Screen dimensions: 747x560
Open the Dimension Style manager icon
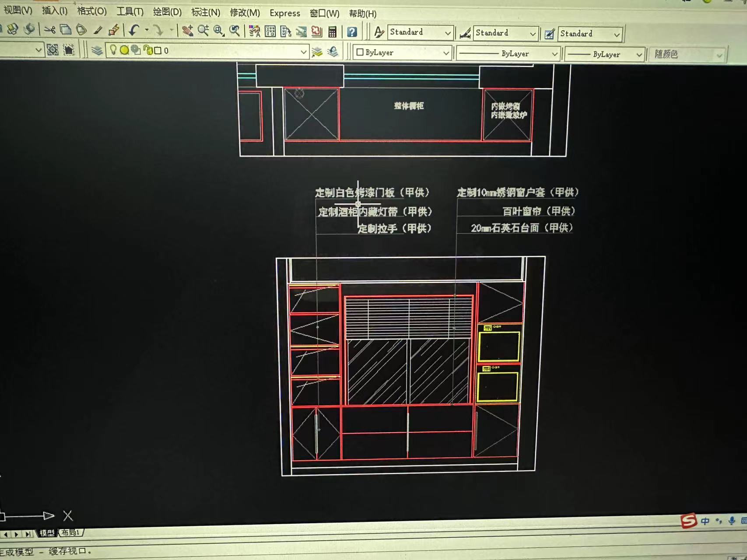point(466,33)
